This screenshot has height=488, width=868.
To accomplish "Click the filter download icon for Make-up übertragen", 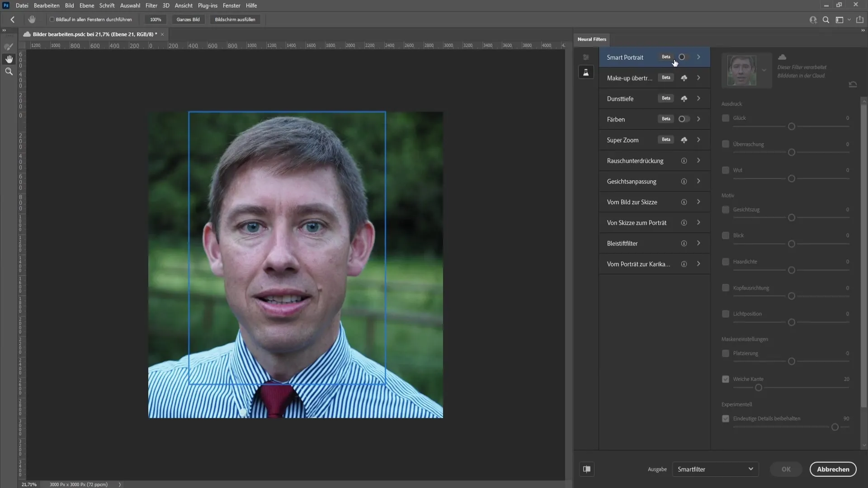I will click(684, 77).
